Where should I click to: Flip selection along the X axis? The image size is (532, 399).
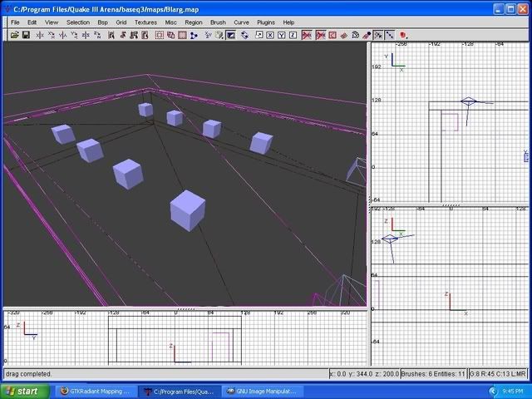point(40,35)
